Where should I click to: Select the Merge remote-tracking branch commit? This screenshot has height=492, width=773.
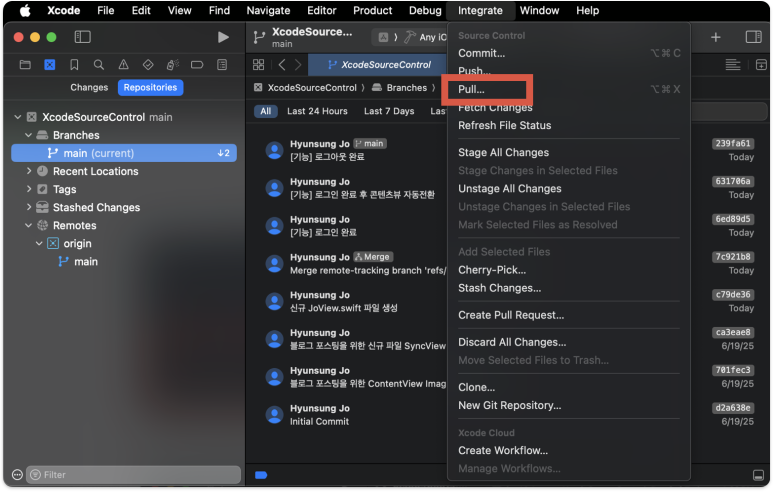[x=368, y=270]
